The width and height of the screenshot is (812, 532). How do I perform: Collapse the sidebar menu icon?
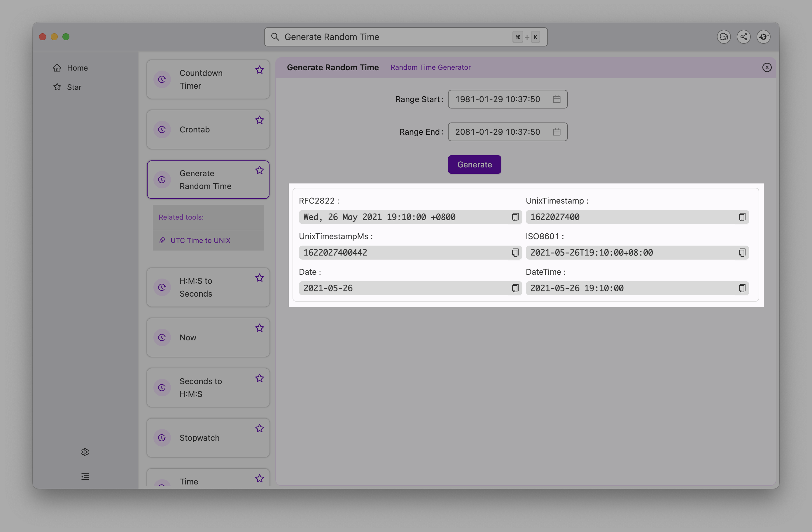point(85,477)
